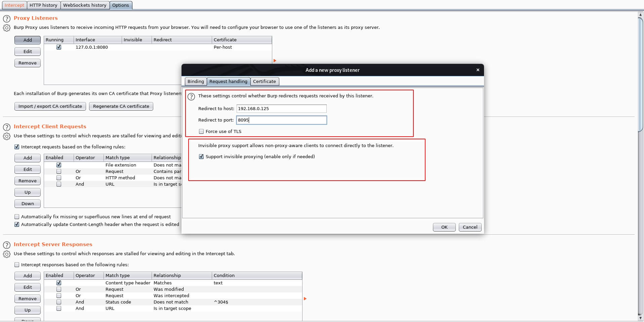Enable Intercept responses based on rules
Screen dimensions: 644x322
click(17, 265)
